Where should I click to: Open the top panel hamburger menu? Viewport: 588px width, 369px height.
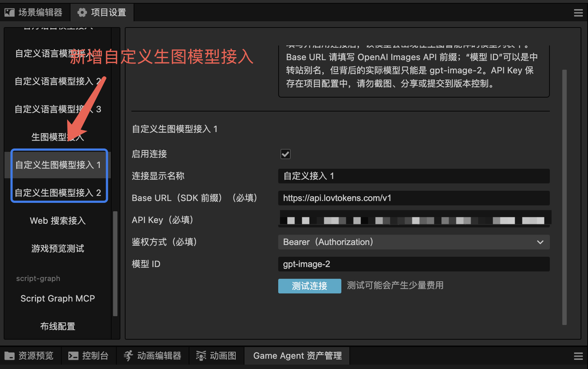pos(578,13)
